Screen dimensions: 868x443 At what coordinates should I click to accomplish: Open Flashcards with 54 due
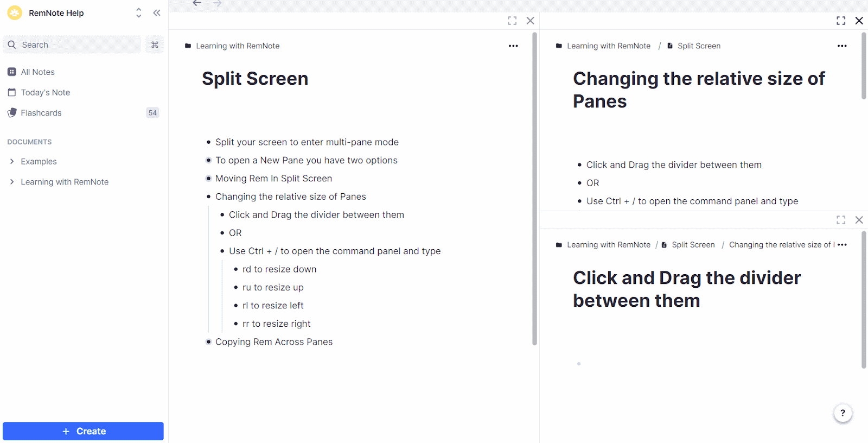point(41,113)
